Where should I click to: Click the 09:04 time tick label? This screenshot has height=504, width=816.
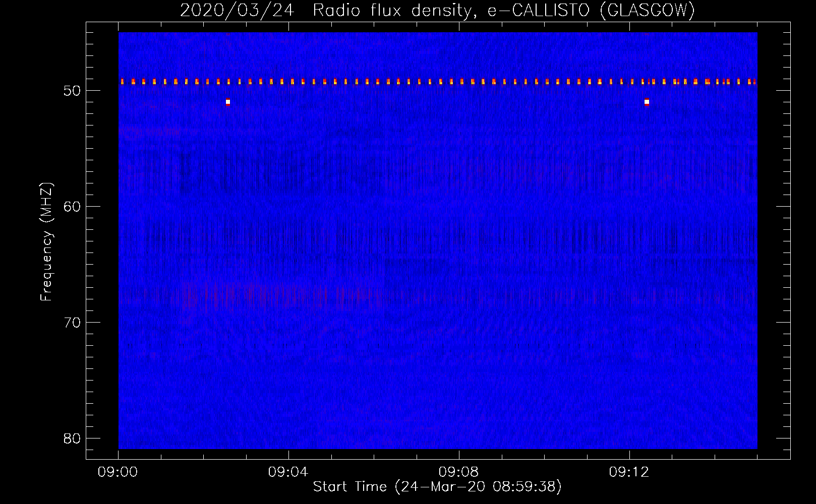point(288,472)
